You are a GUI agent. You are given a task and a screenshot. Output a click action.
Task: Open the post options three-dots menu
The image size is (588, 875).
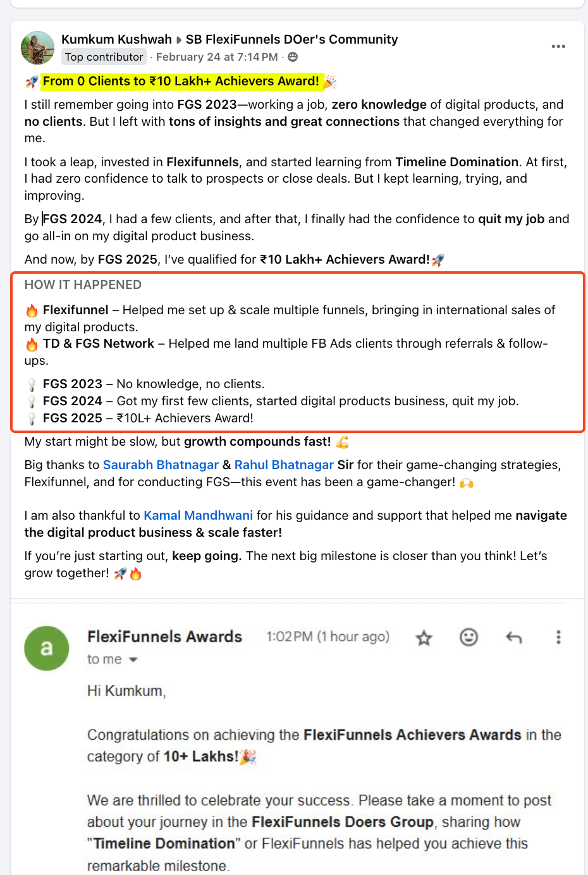558,47
